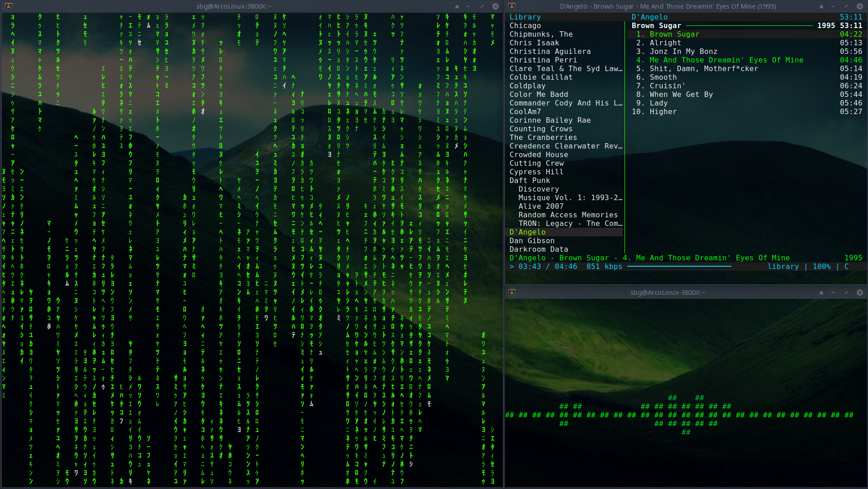868x489 pixels.
Task: Select track 8. When We Get By
Action: tap(747, 95)
